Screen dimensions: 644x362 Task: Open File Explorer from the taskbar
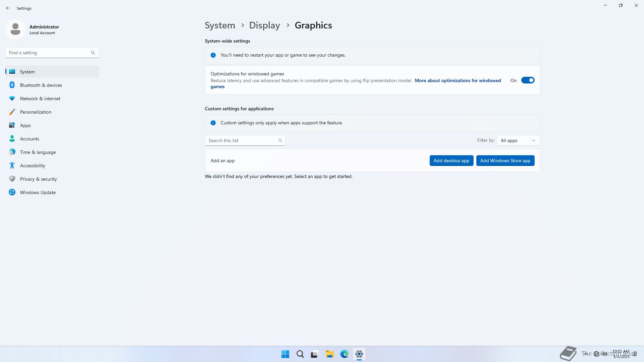point(329,354)
